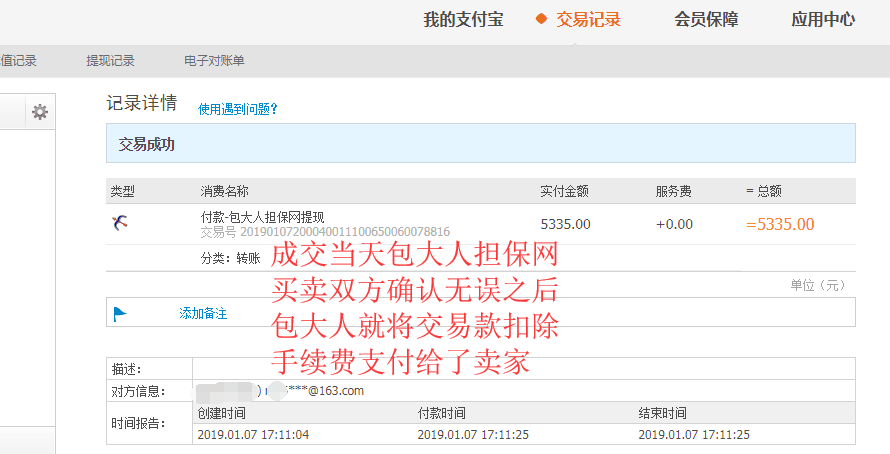This screenshot has height=454, width=890.
Task: Open the 应用中心 tab
Action: pyautogui.click(x=823, y=20)
